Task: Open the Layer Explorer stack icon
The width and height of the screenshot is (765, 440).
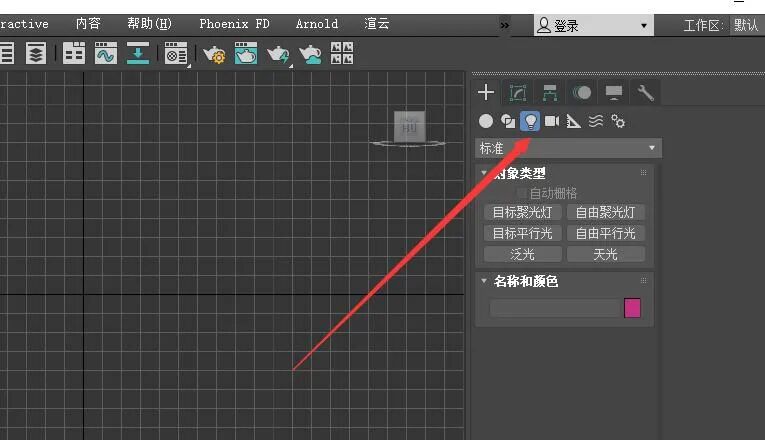Action: [x=36, y=53]
